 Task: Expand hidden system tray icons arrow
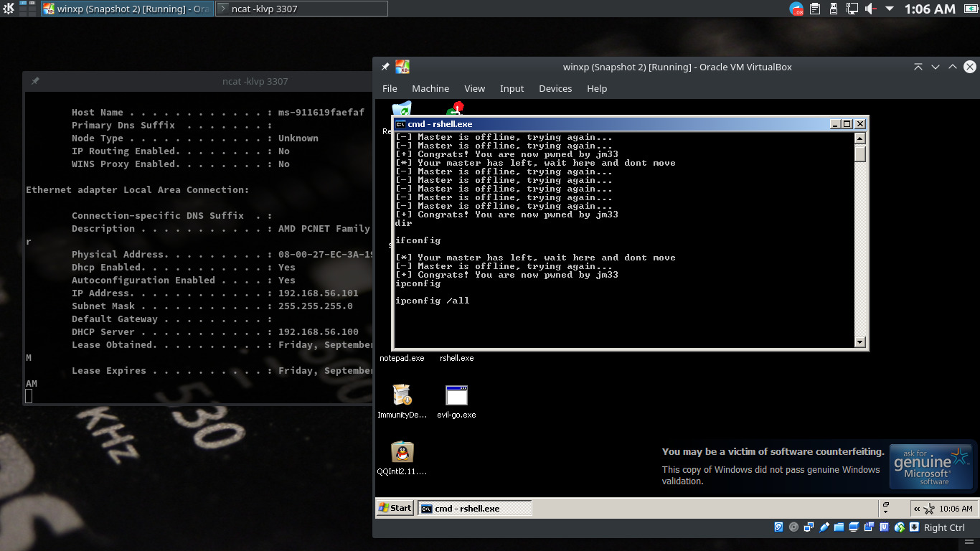(x=890, y=9)
